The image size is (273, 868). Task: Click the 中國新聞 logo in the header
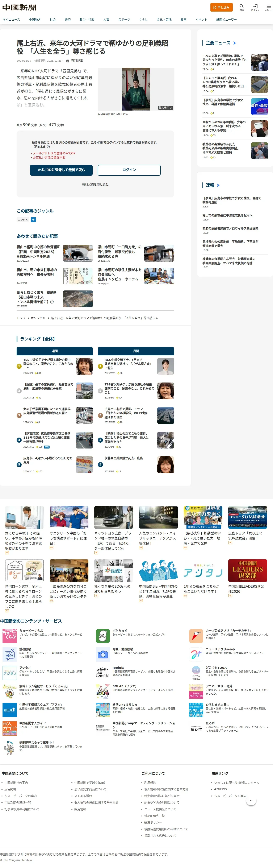pos(19,7)
